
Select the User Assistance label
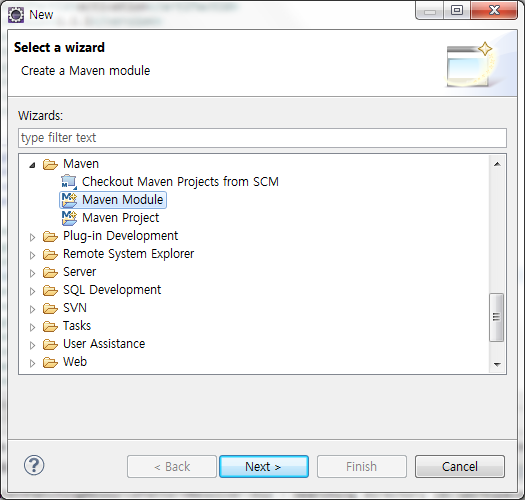coord(104,344)
